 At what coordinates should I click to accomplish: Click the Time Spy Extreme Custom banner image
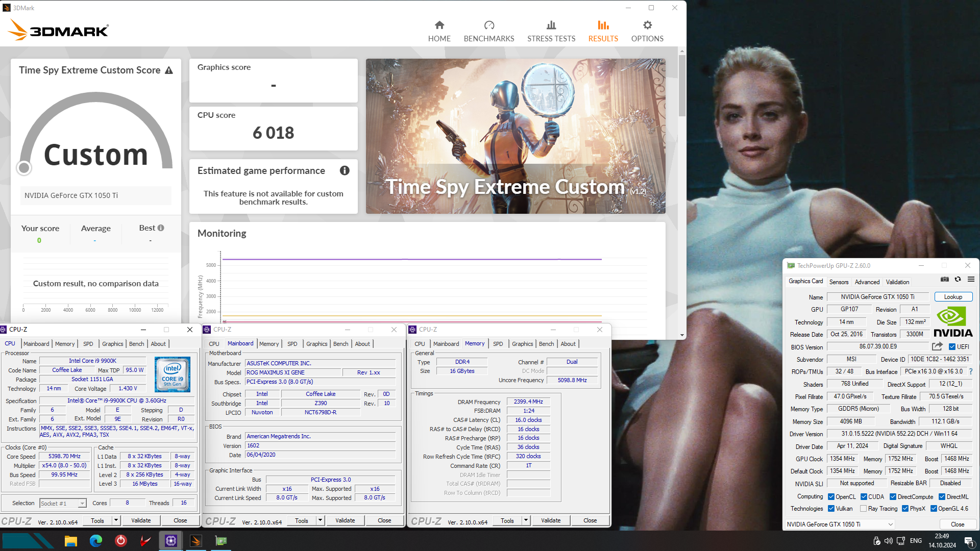pyautogui.click(x=516, y=136)
